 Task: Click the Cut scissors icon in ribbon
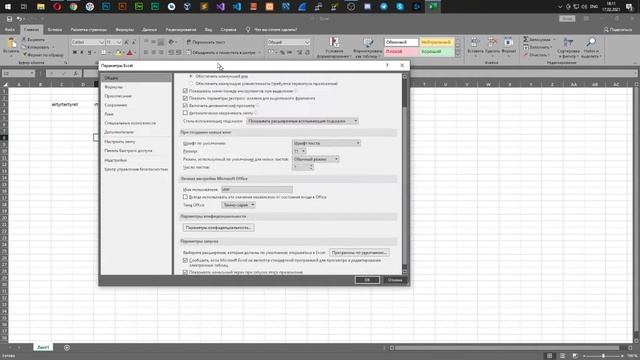24,40
